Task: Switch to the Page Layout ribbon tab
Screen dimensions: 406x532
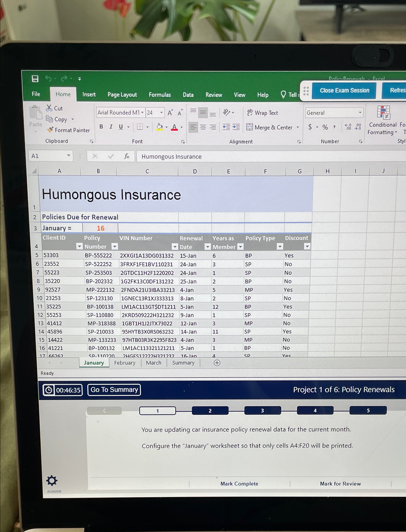Action: [x=122, y=95]
